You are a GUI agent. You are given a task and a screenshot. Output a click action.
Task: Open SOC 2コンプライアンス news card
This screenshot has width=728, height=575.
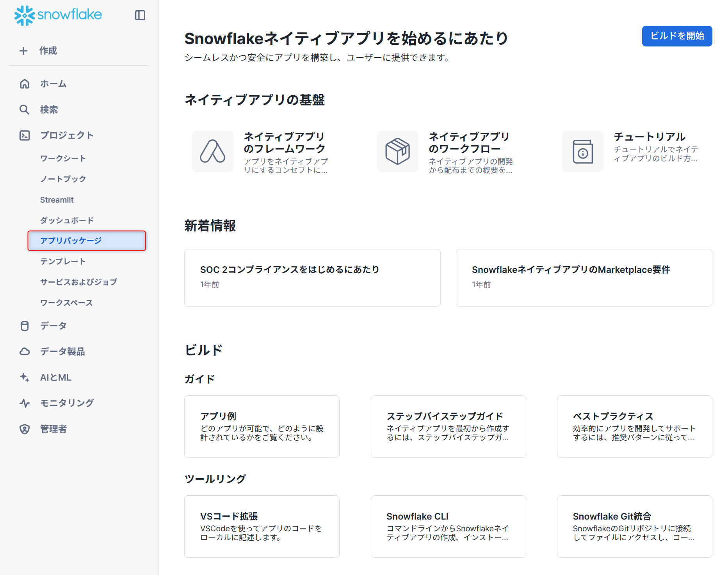[x=312, y=278]
